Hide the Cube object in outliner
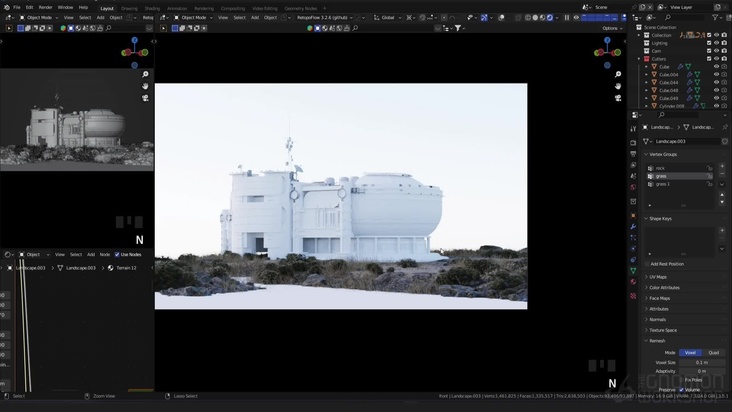Screen dimensions: 732x412 pos(716,67)
